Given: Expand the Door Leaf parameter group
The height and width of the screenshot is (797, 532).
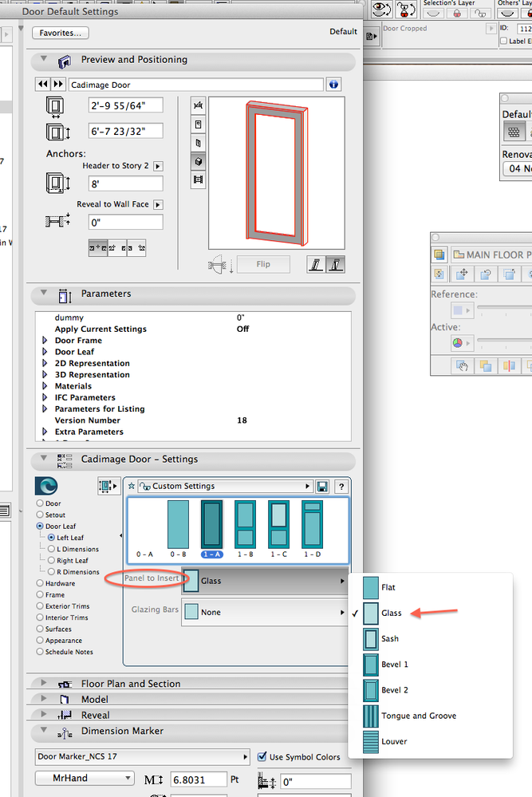Looking at the screenshot, I should (45, 351).
